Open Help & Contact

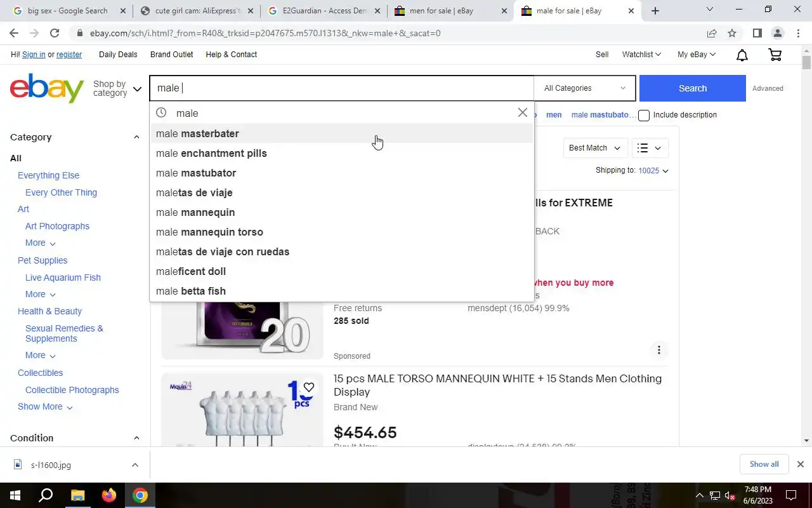pyautogui.click(x=231, y=55)
